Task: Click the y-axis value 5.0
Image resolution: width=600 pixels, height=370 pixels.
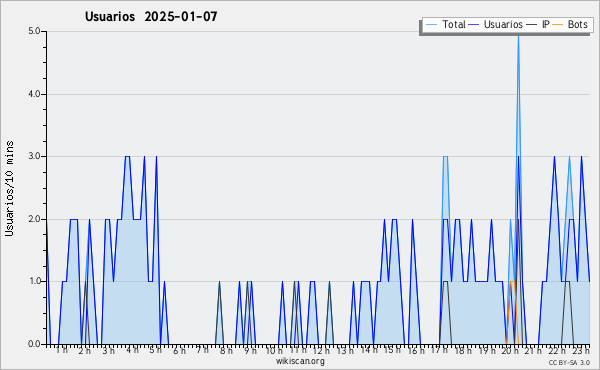Action: pos(34,31)
